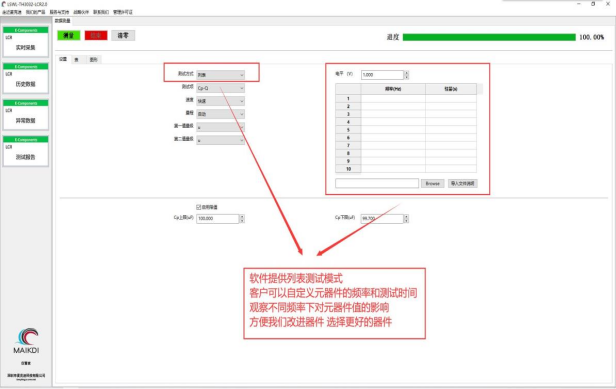This screenshot has height=389, width=616.
Task: Click the 清零 zero button
Action: point(123,35)
